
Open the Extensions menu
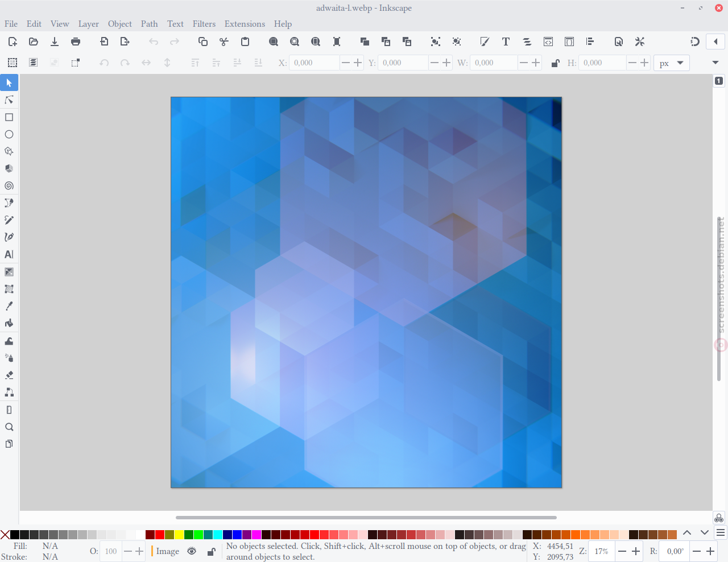pyautogui.click(x=245, y=24)
